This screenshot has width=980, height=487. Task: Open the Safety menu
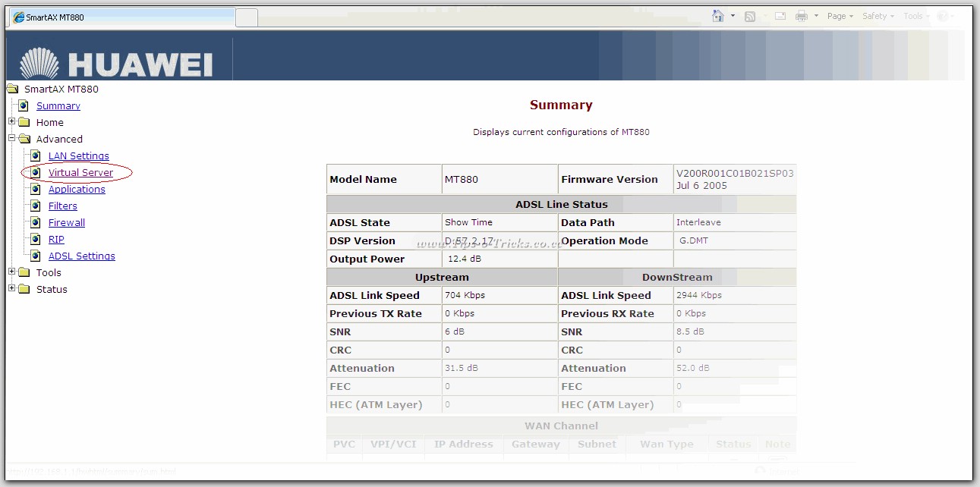click(x=878, y=16)
